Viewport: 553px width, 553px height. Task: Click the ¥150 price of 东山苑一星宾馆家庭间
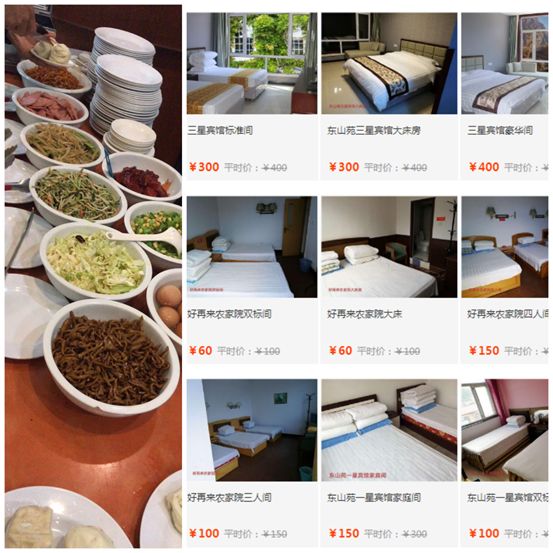pyautogui.click(x=344, y=533)
